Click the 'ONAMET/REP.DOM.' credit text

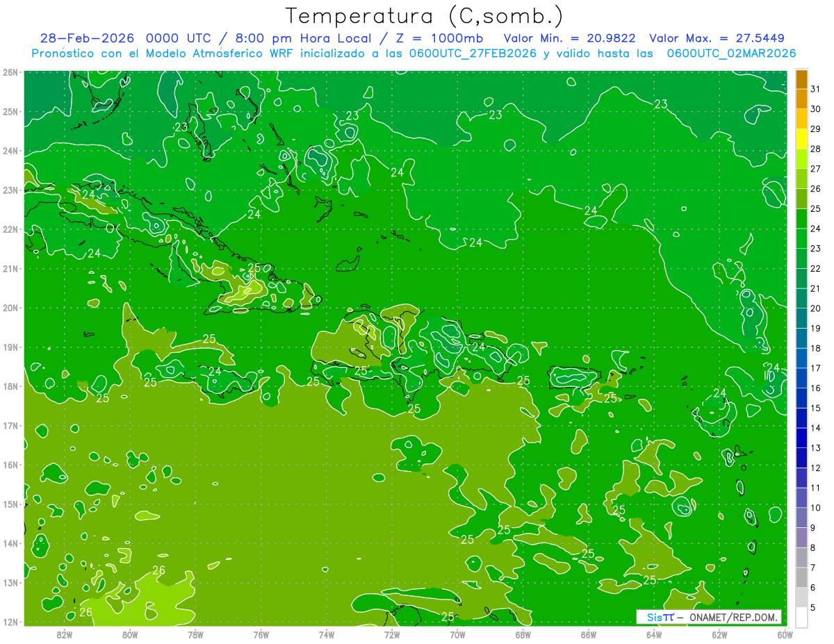click(733, 617)
